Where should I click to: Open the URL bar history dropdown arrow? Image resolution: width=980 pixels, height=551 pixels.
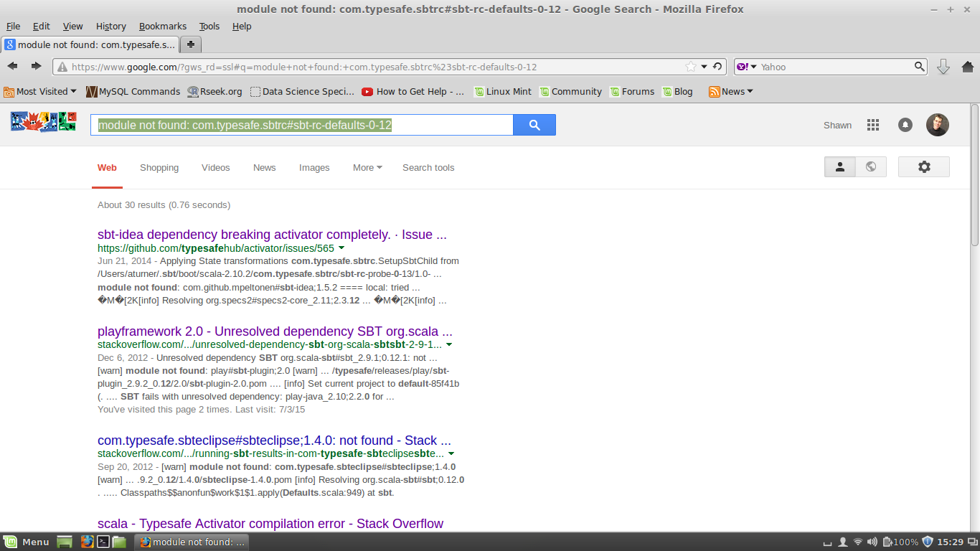pos(705,67)
